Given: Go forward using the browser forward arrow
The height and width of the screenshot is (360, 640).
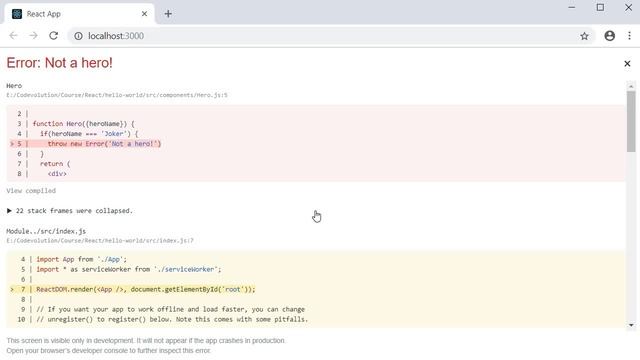Looking at the screenshot, I should point(33,36).
